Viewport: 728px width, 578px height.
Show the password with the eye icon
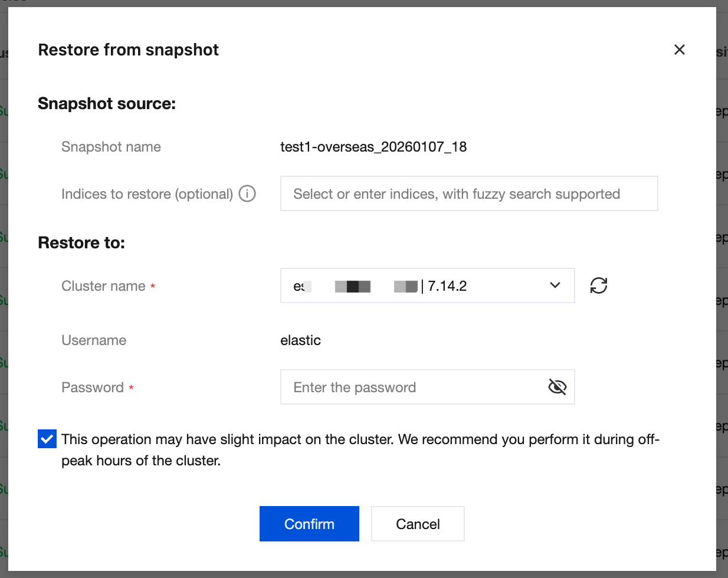pyautogui.click(x=557, y=387)
